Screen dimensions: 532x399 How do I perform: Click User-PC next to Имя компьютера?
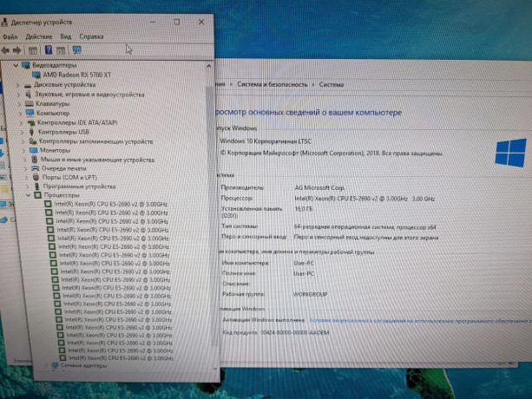(x=304, y=263)
